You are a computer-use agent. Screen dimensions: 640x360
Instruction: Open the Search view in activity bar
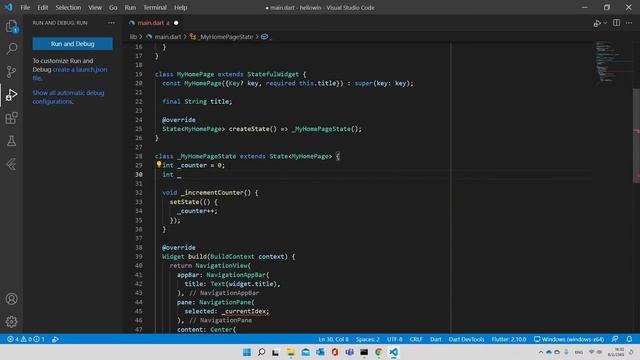coord(11,49)
